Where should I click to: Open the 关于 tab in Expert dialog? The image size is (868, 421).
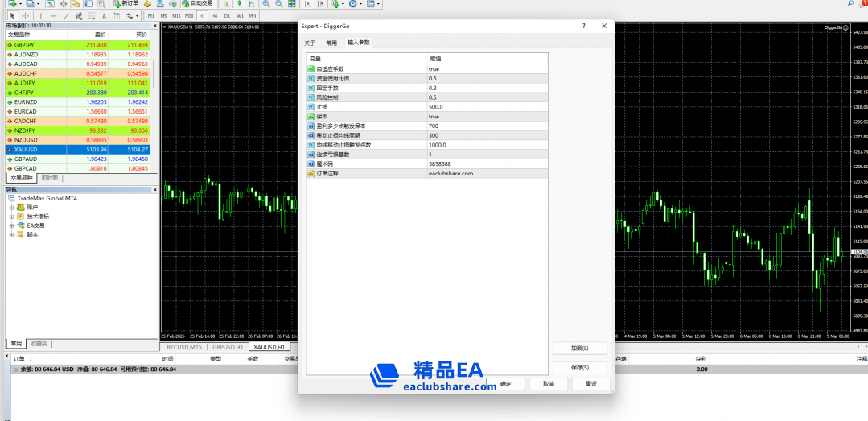(310, 43)
